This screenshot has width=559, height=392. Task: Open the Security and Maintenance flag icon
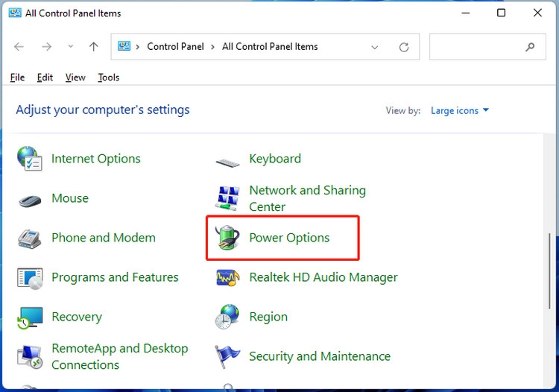pos(227,356)
